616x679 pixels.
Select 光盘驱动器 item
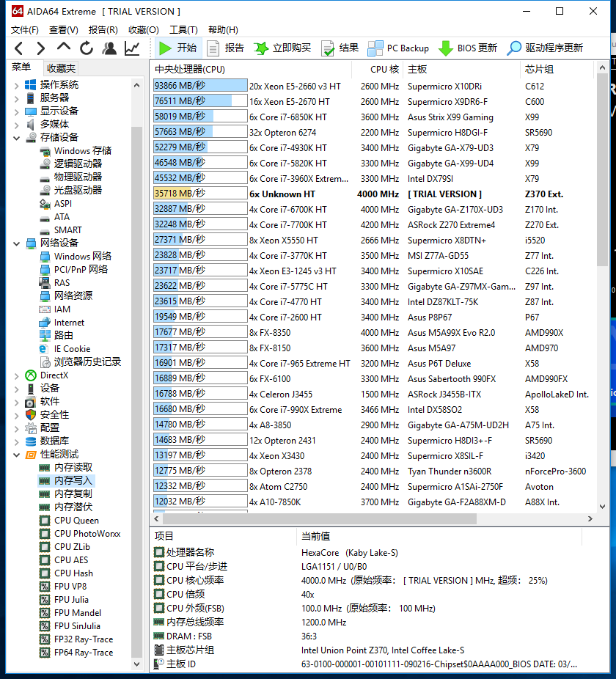[78, 190]
